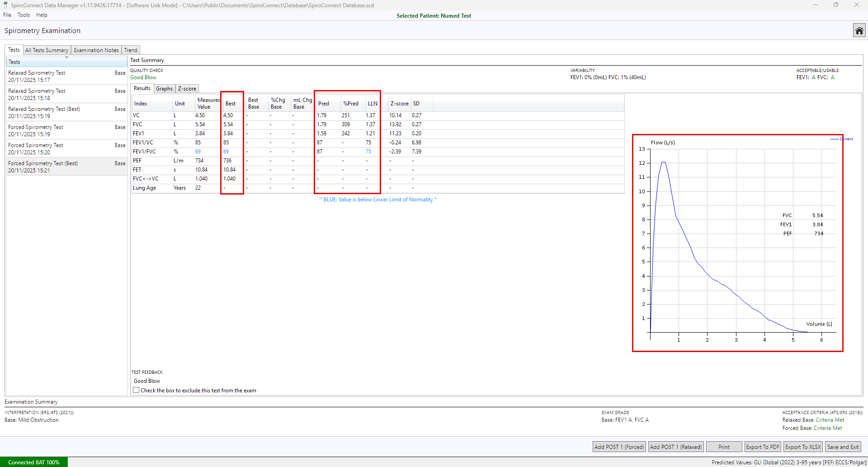This screenshot has height=467, width=868.
Task: Click Export To XLSX button
Action: 803,447
